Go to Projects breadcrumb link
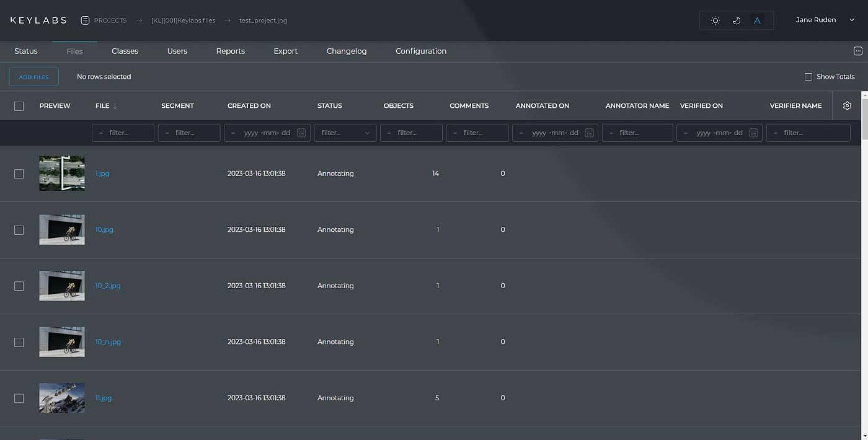868x440 pixels. (x=110, y=20)
